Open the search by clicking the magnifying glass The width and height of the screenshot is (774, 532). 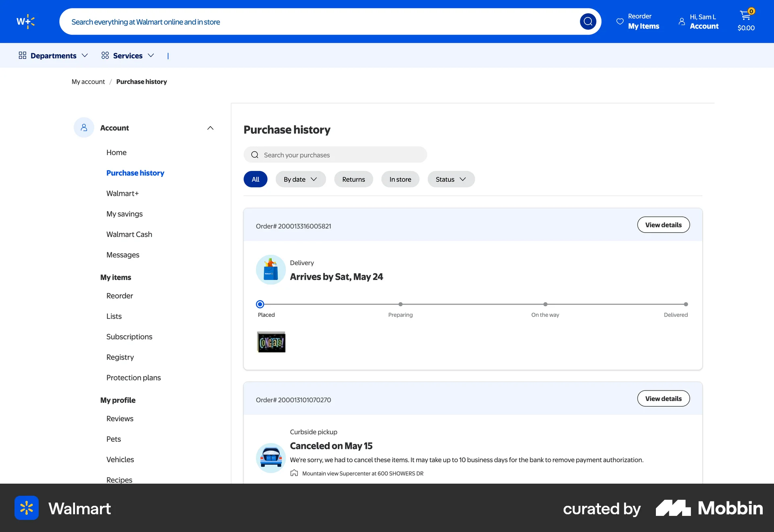588,21
